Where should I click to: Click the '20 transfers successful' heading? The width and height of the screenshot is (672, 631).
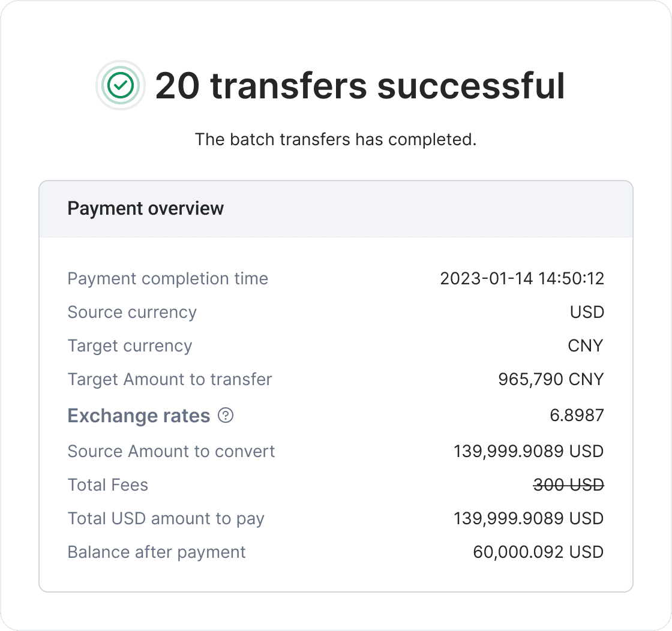coord(360,86)
